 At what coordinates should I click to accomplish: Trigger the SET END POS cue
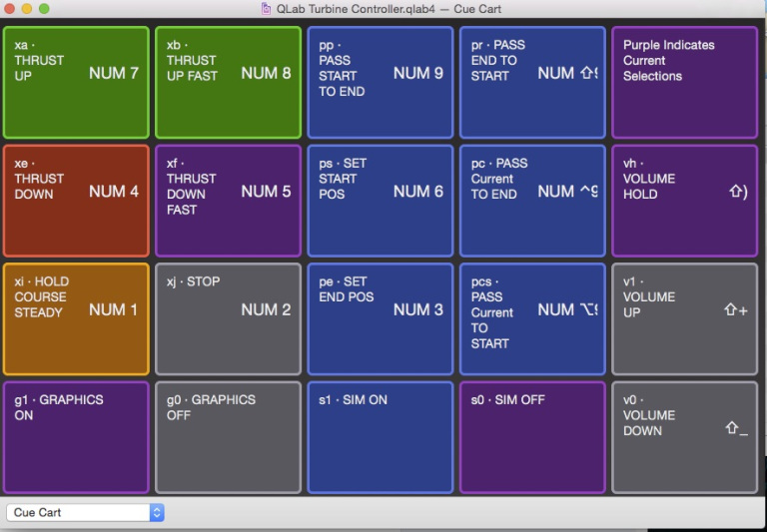pyautogui.click(x=381, y=319)
